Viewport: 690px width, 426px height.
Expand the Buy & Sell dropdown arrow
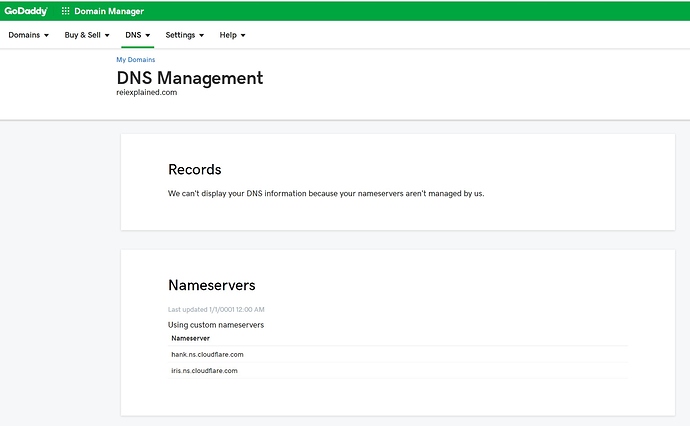pyautogui.click(x=107, y=35)
